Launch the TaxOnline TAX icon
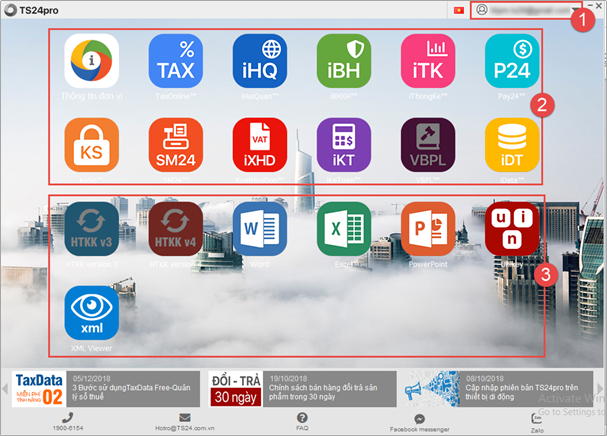 pos(176,61)
